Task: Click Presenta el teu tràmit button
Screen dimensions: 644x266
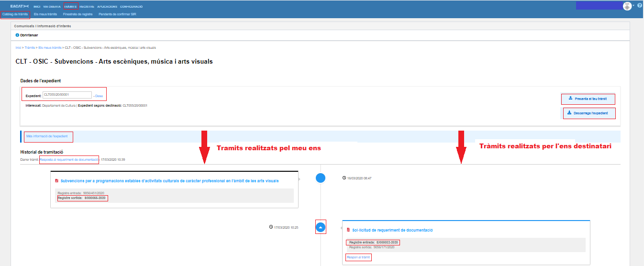Action: (588, 99)
